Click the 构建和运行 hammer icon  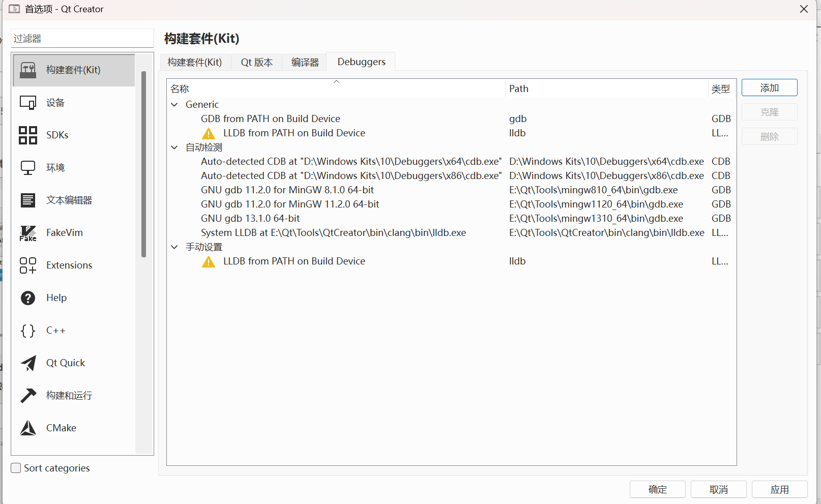pyautogui.click(x=28, y=396)
